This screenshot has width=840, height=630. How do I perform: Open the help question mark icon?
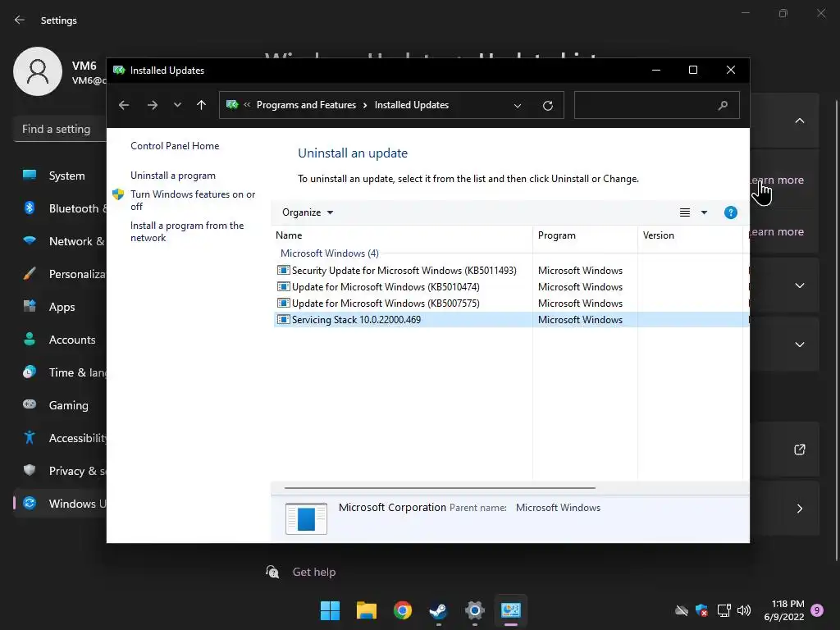[731, 212]
